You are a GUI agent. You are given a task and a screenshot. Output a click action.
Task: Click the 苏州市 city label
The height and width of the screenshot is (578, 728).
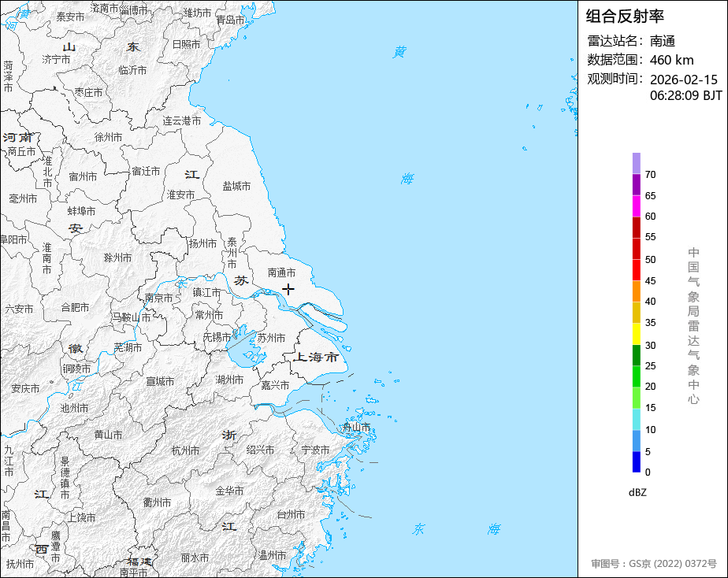click(x=271, y=338)
